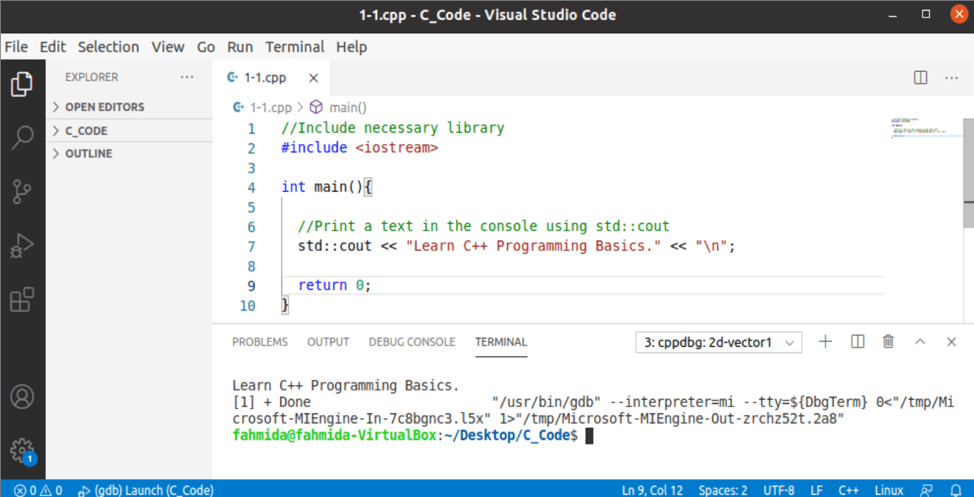Create a new terminal with plus icon
The image size is (974, 497).
coord(825,341)
